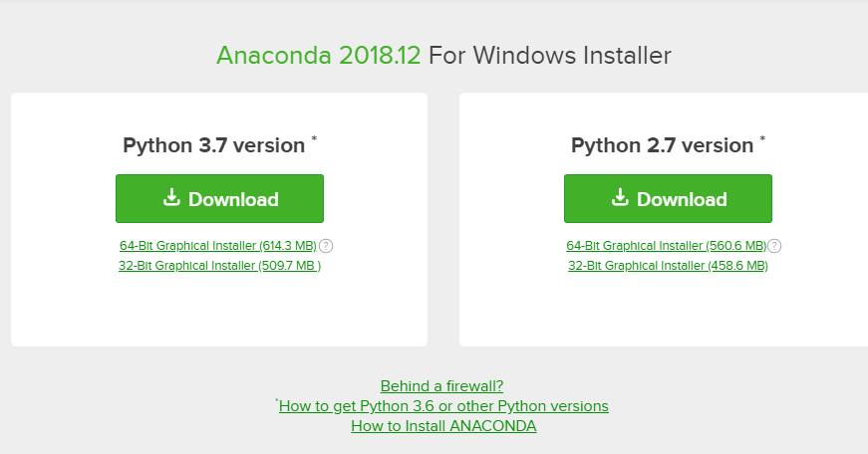Click the Python 2.7 version heading
The width and height of the screenshot is (868, 454).
[662, 145]
